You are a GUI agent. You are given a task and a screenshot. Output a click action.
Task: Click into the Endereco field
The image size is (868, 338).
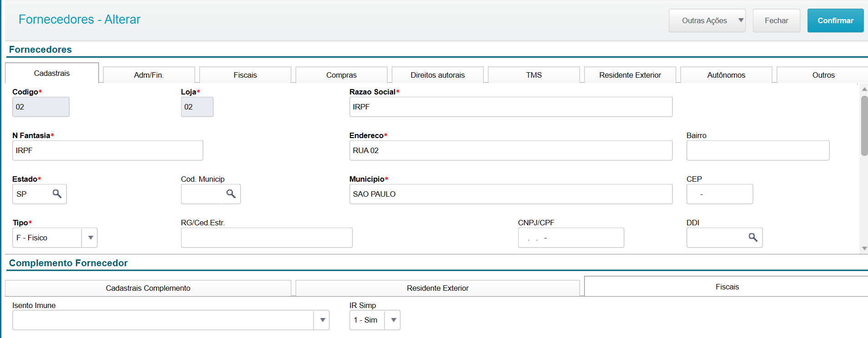click(511, 150)
